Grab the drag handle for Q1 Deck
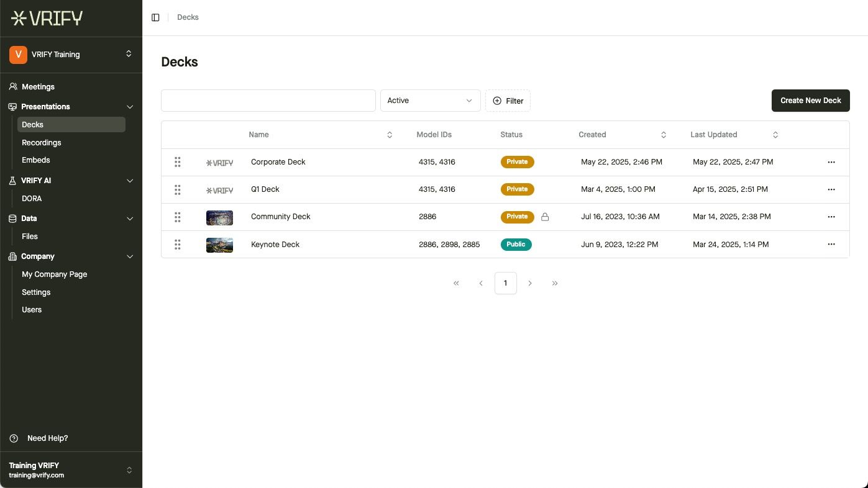Viewport: 868px width, 488px height. click(x=178, y=189)
